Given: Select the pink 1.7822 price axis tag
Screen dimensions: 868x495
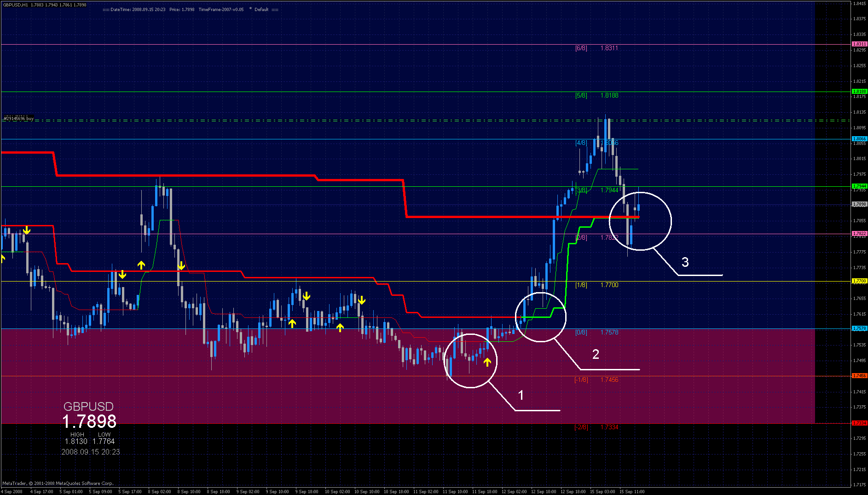Looking at the screenshot, I should pos(859,234).
